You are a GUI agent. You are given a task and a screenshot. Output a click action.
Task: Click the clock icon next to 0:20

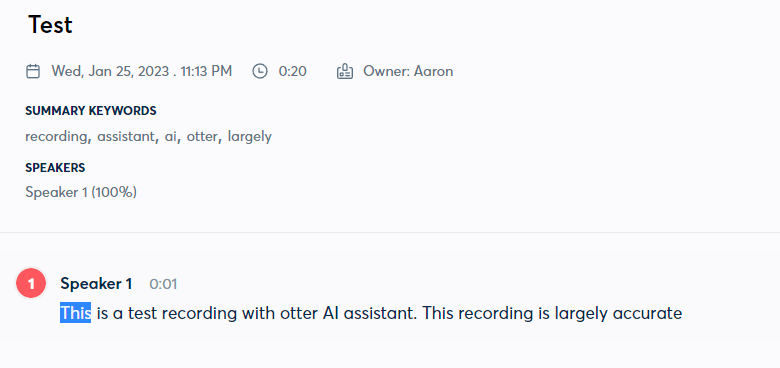coord(260,72)
